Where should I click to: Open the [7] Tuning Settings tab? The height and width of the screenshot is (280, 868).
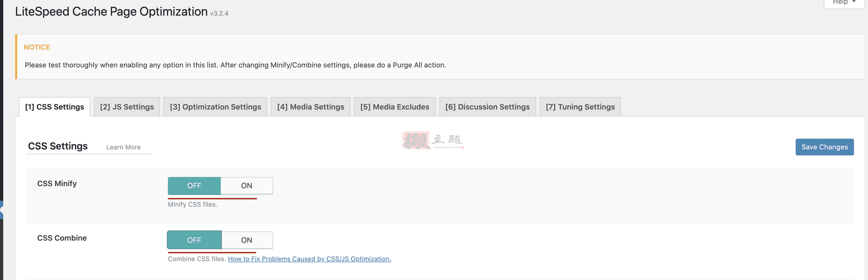click(580, 107)
